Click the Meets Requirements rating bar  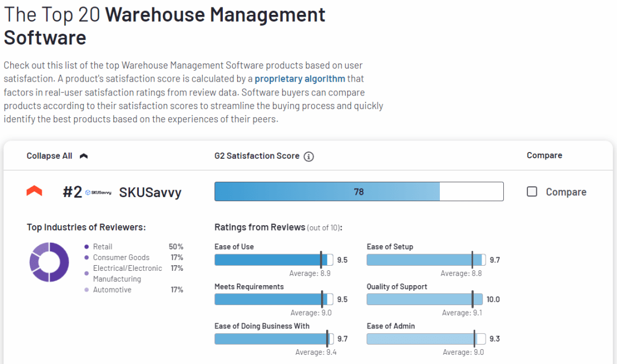pos(274,299)
